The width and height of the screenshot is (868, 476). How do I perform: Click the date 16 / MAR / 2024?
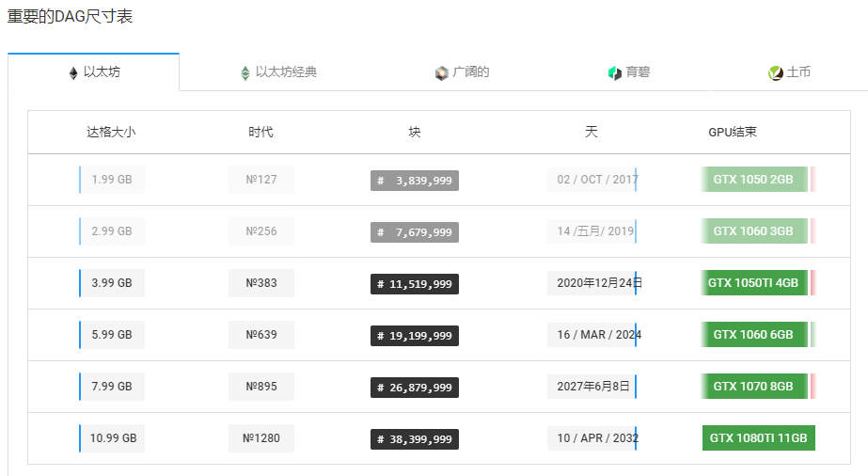594,334
